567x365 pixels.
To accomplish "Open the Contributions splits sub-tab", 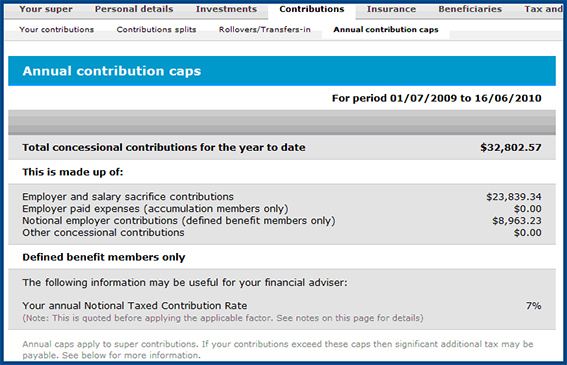I will (156, 29).
